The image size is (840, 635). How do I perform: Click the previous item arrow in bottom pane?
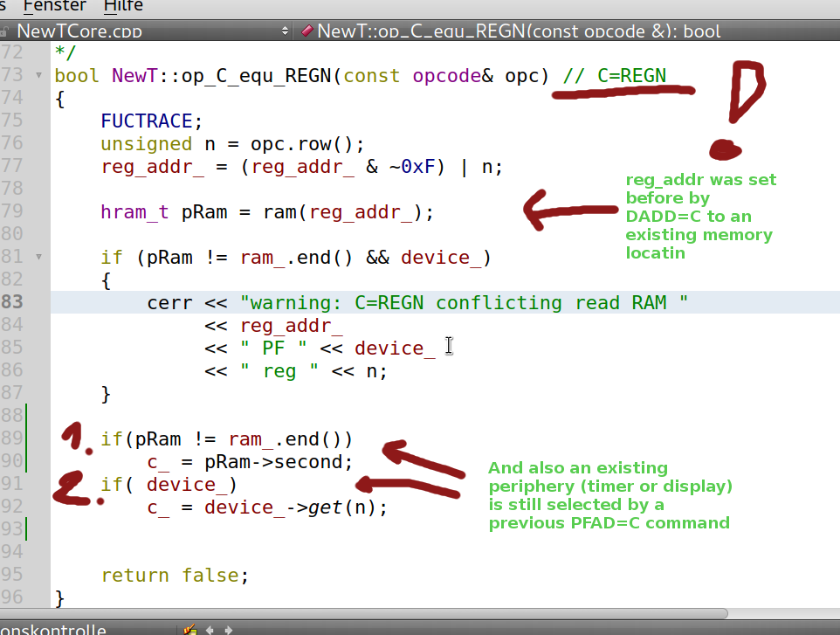(x=210, y=629)
